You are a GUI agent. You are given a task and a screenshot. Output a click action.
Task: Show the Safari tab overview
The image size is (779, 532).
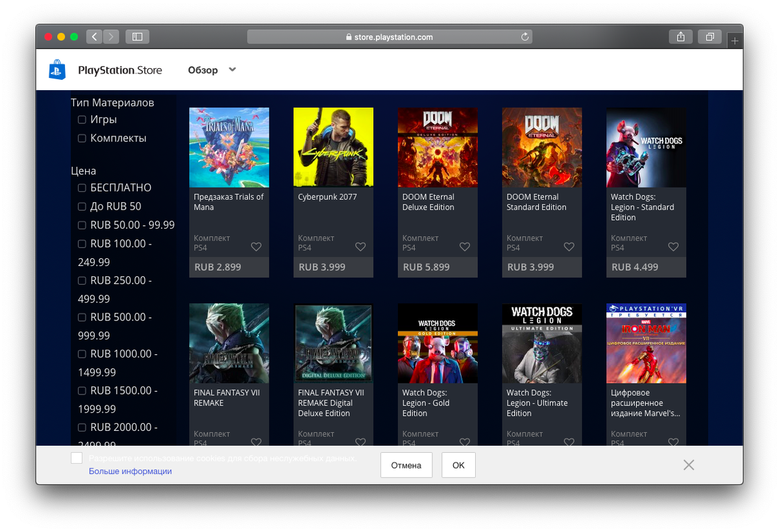pos(710,37)
